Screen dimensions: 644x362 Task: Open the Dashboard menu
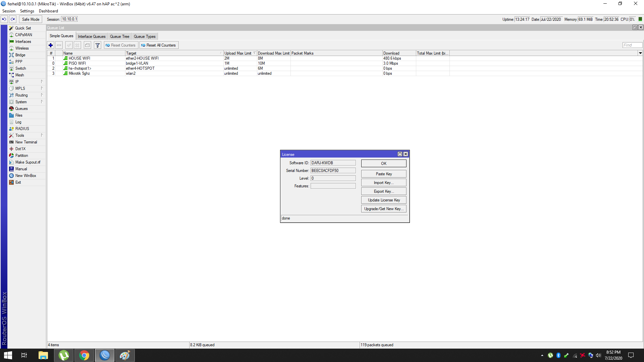tap(48, 11)
